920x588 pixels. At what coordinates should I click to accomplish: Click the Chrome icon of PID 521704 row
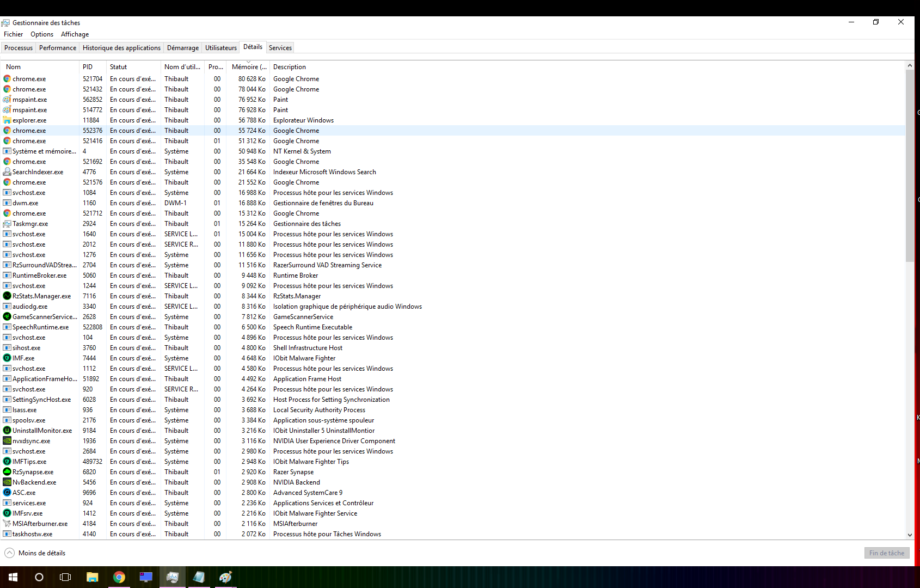pyautogui.click(x=7, y=79)
